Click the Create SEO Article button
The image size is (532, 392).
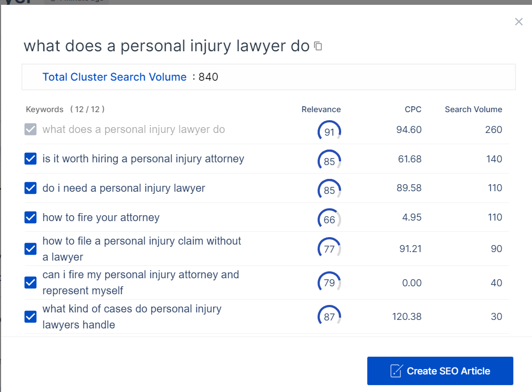(x=440, y=371)
